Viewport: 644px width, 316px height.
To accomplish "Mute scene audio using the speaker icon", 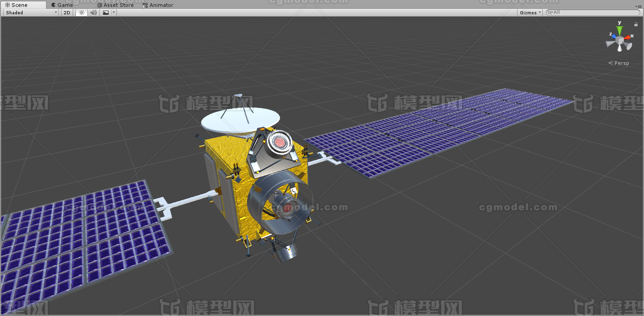I will click(x=93, y=12).
